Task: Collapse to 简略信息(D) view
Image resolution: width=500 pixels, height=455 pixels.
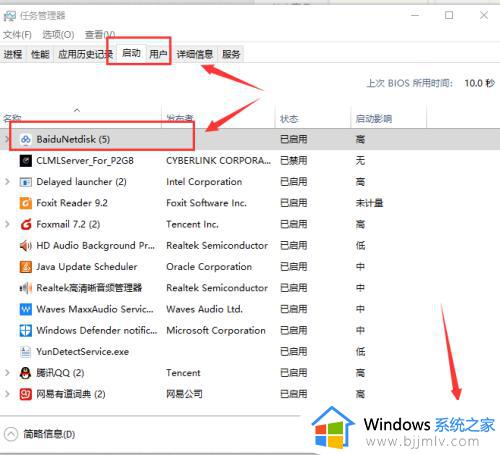Action: [40, 434]
